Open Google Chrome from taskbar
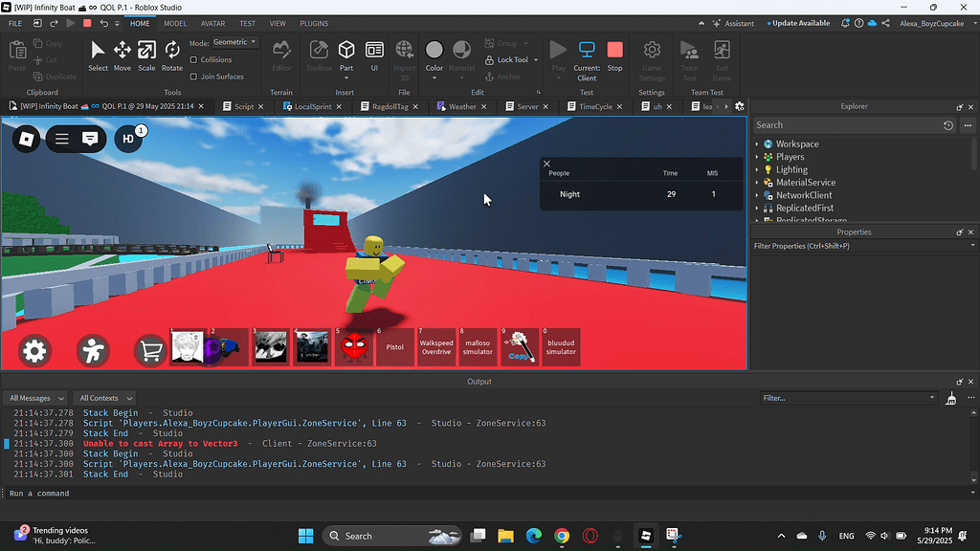 click(562, 536)
